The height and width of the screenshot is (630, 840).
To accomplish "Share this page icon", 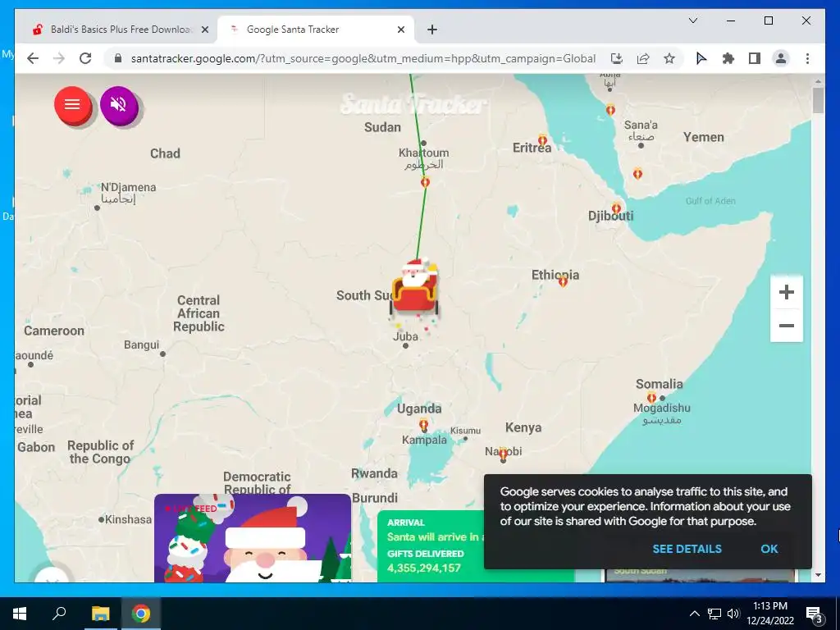I will click(643, 58).
